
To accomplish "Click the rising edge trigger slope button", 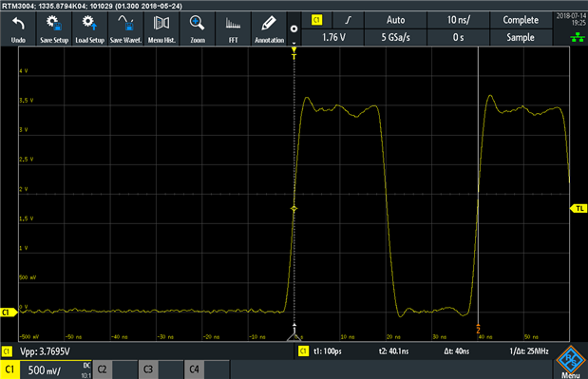I will click(x=349, y=20).
